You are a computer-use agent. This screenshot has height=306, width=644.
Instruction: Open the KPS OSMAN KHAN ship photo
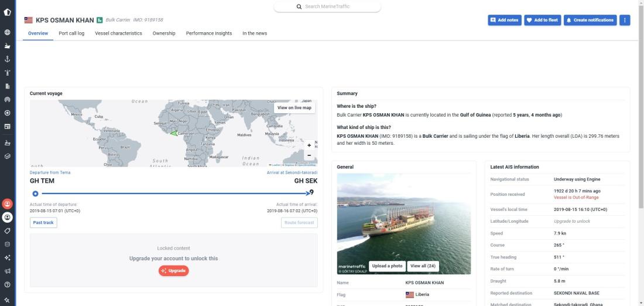[404, 224]
